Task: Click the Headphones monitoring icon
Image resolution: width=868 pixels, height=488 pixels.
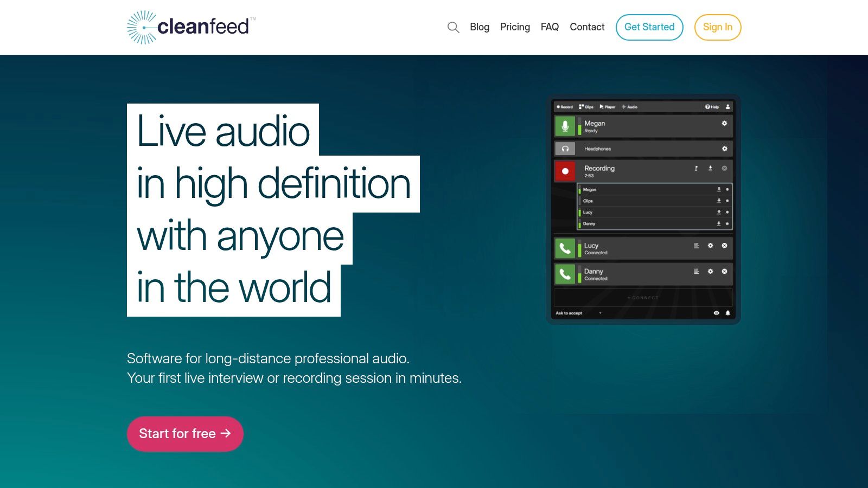Action: pyautogui.click(x=565, y=149)
